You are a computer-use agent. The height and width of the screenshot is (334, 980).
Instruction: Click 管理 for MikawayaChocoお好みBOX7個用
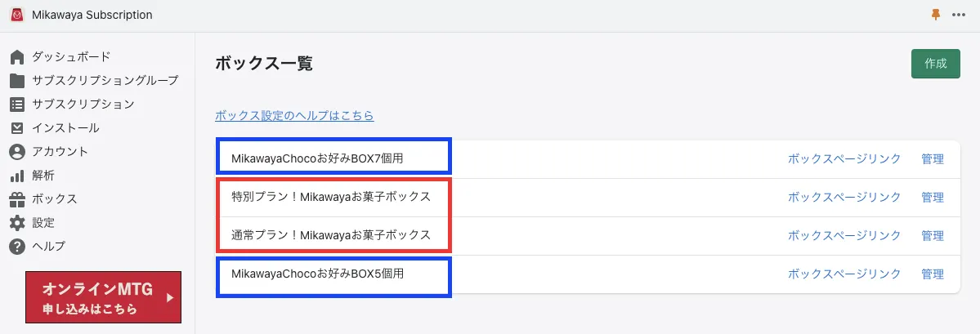932,159
